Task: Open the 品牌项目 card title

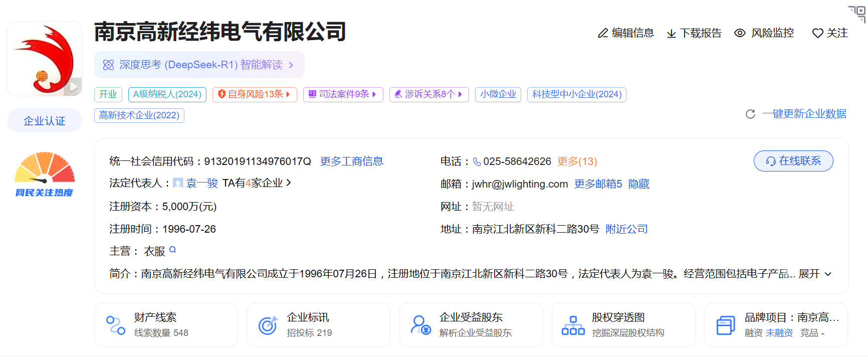Action: coord(792,317)
